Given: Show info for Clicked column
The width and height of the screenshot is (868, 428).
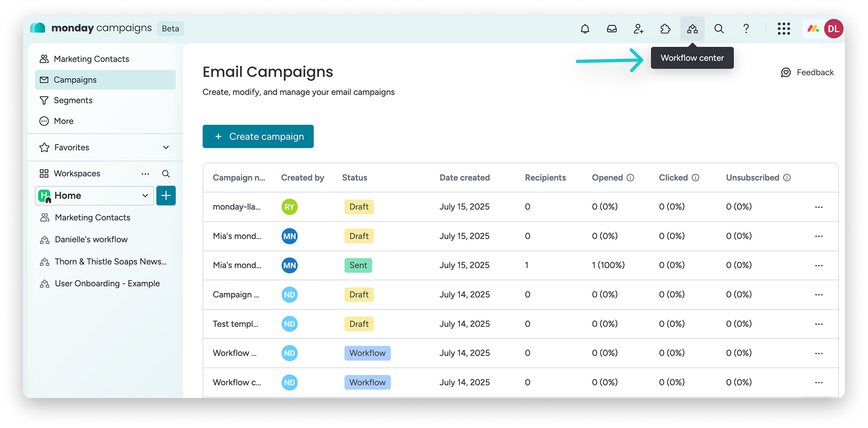Looking at the screenshot, I should 695,178.
